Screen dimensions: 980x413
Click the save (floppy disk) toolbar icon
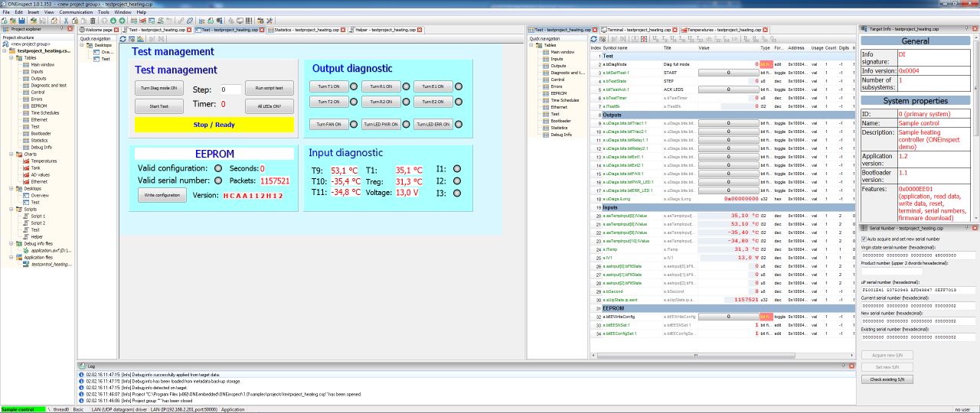click(22, 21)
